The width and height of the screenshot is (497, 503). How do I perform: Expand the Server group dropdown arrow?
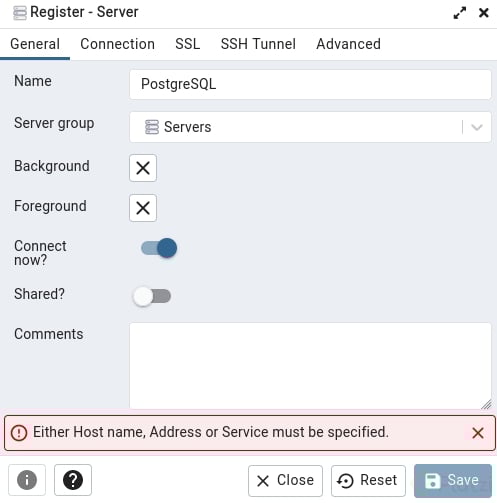click(477, 127)
